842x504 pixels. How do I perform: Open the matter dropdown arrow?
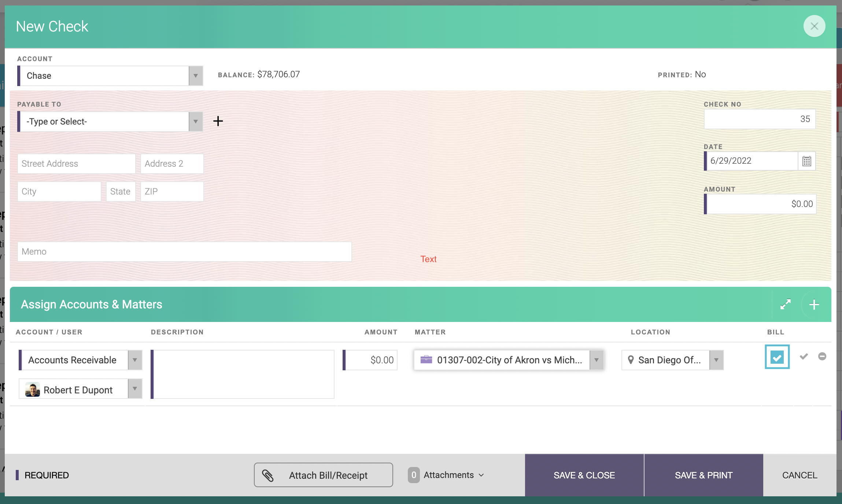click(597, 360)
